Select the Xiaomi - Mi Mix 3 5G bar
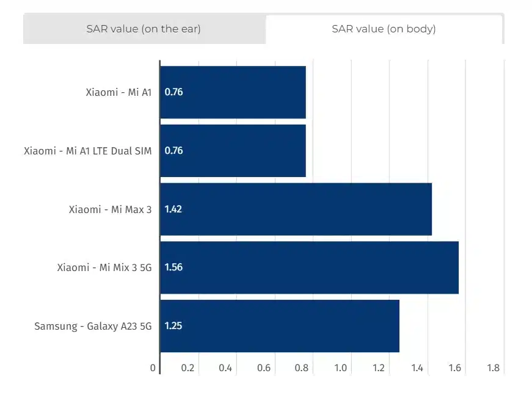This screenshot has height=395, width=532. coord(318,267)
